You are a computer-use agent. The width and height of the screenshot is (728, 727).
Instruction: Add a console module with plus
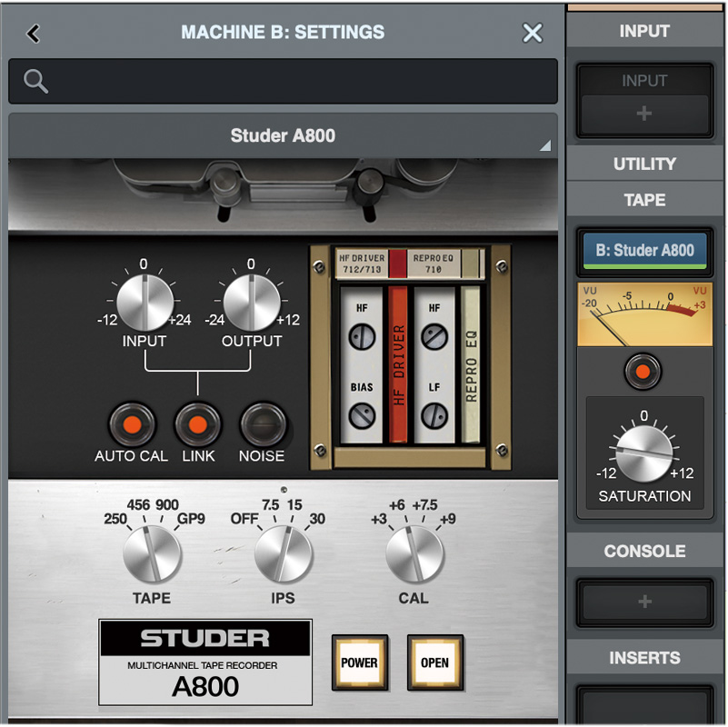click(644, 602)
